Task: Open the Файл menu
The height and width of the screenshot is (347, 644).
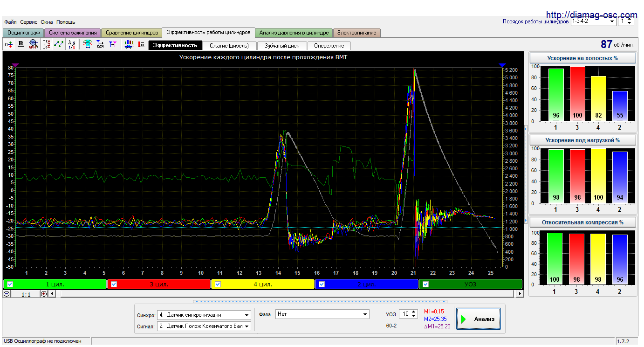Action: point(10,22)
